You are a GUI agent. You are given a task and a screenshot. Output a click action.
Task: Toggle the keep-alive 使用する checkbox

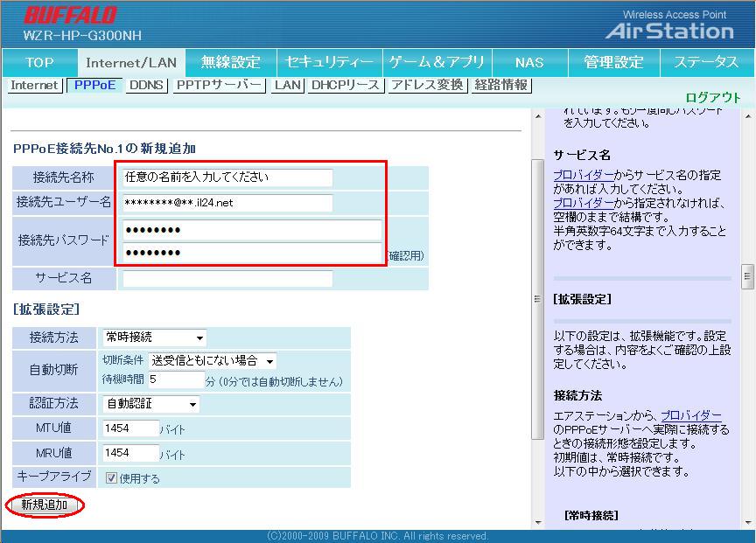click(111, 478)
